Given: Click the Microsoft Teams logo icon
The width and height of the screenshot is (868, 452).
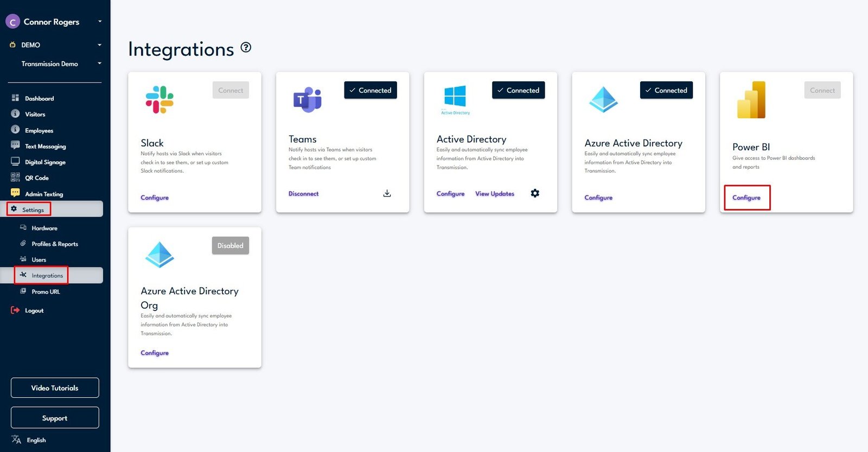Looking at the screenshot, I should click(x=308, y=100).
